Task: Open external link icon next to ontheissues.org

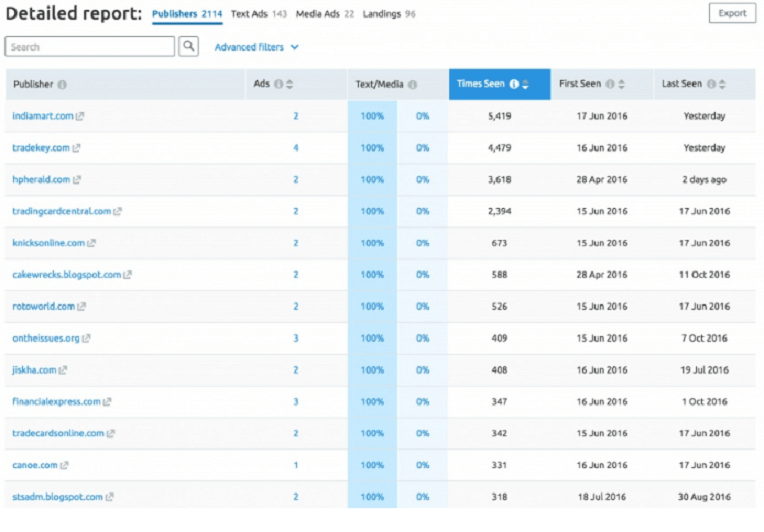Action: (x=86, y=338)
